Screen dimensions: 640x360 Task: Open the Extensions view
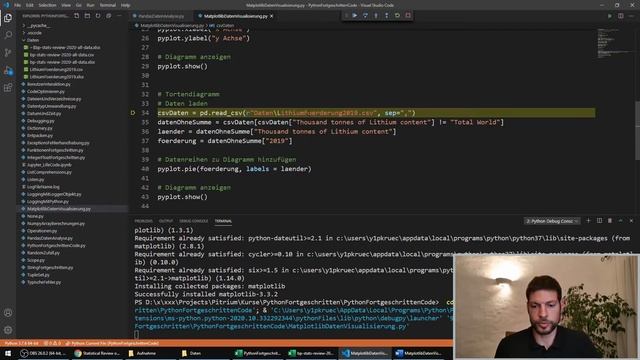point(8,88)
